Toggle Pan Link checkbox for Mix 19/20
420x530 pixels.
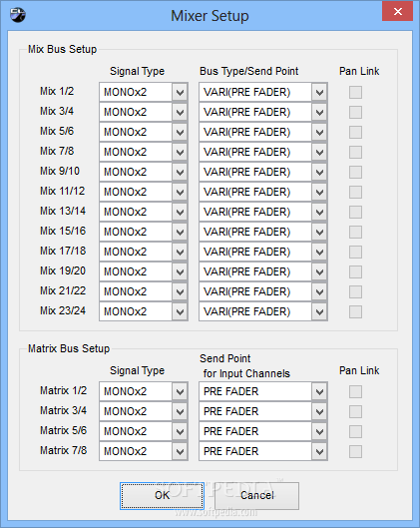point(355,271)
